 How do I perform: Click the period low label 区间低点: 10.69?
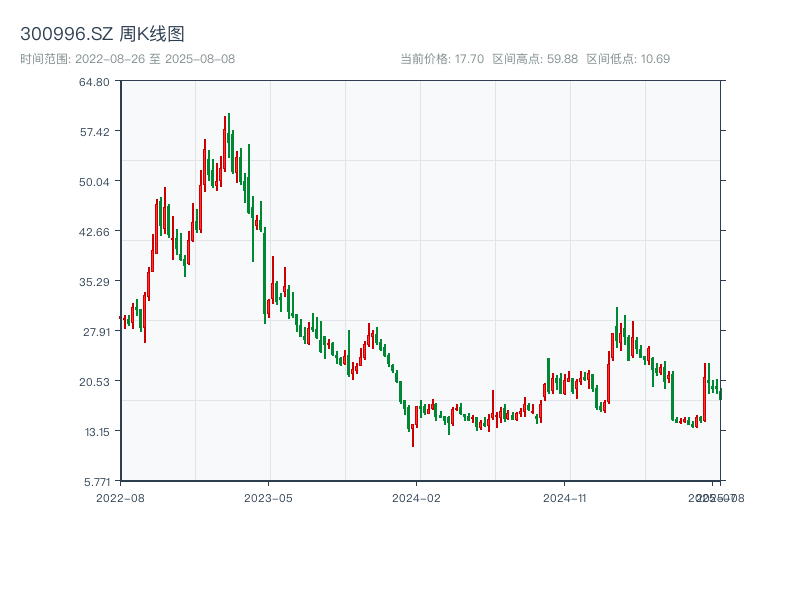[x=628, y=59]
